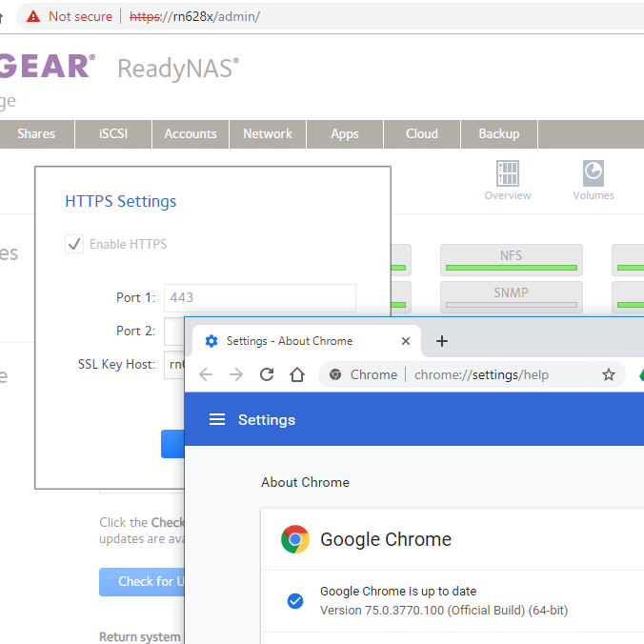Click Google Chrome is up to date text
This screenshot has height=644, width=644.
pos(398,591)
